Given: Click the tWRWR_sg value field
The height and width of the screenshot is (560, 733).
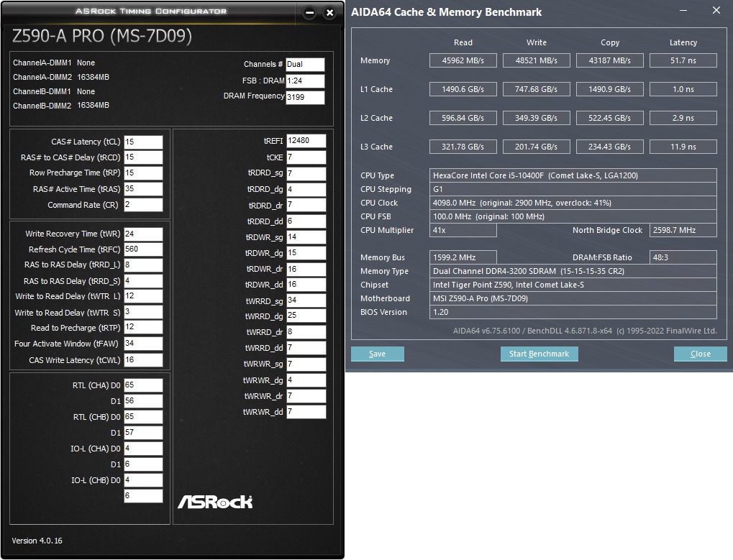Looking at the screenshot, I should point(306,364).
